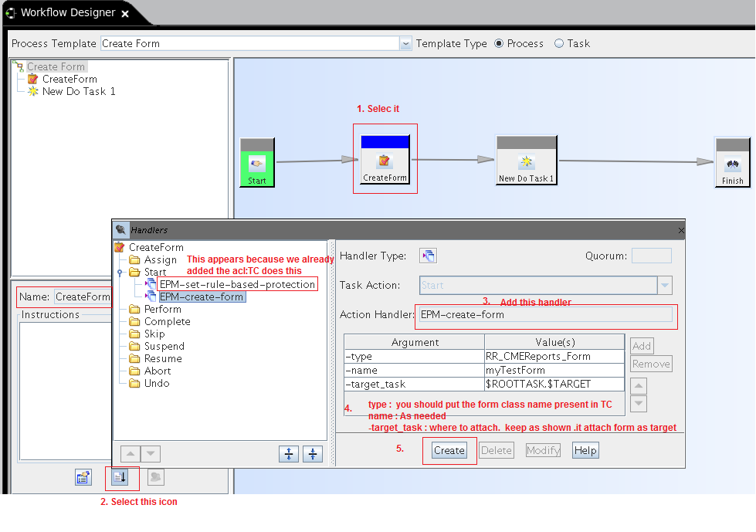Open the task signoff profiles icon

[x=155, y=477]
